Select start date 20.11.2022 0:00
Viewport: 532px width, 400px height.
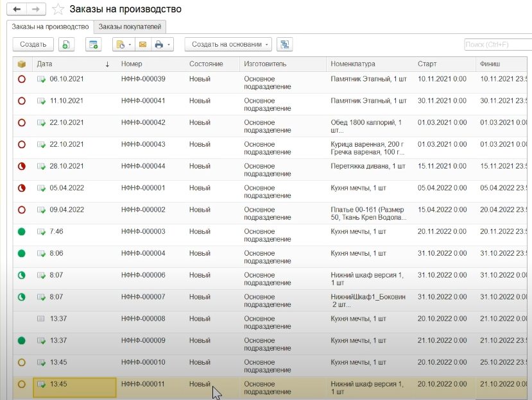click(x=442, y=231)
